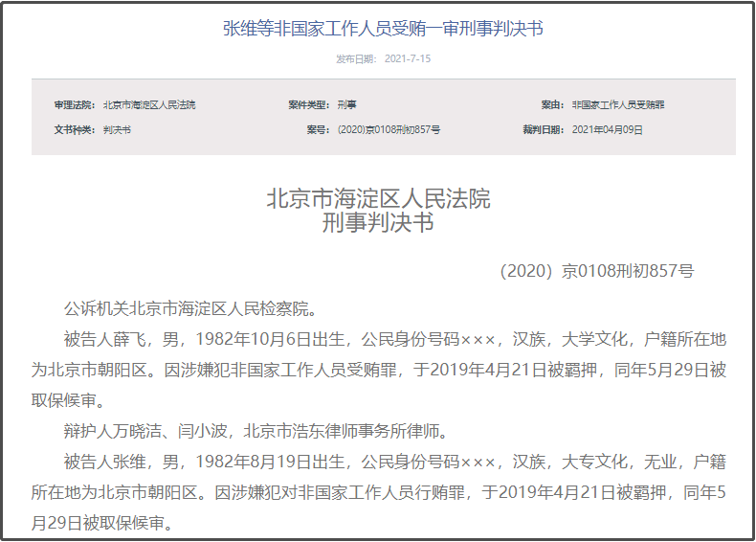Click the judgment date 2021年04月09日
Viewport: 756px width, 542px height.
pos(607,130)
